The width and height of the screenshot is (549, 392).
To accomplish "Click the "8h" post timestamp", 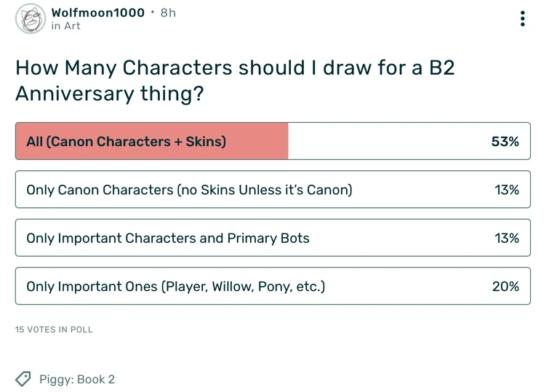I will pyautogui.click(x=168, y=13).
